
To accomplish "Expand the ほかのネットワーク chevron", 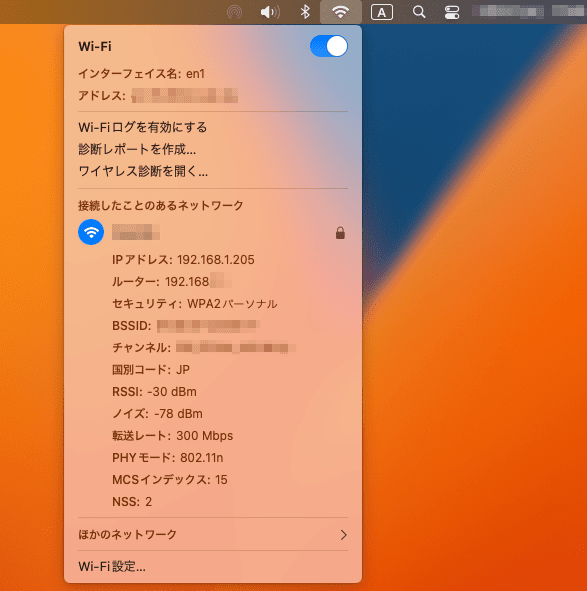I will pos(343,534).
